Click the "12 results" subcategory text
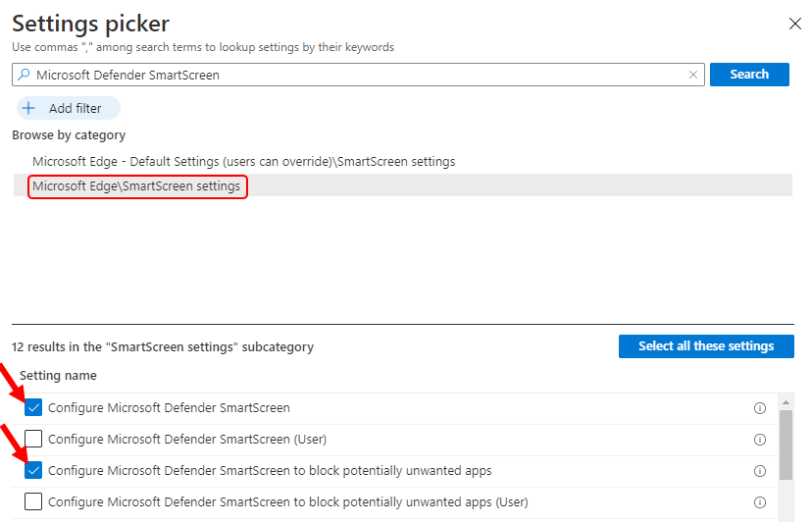Viewport: 812px width, 525px height. click(x=163, y=346)
